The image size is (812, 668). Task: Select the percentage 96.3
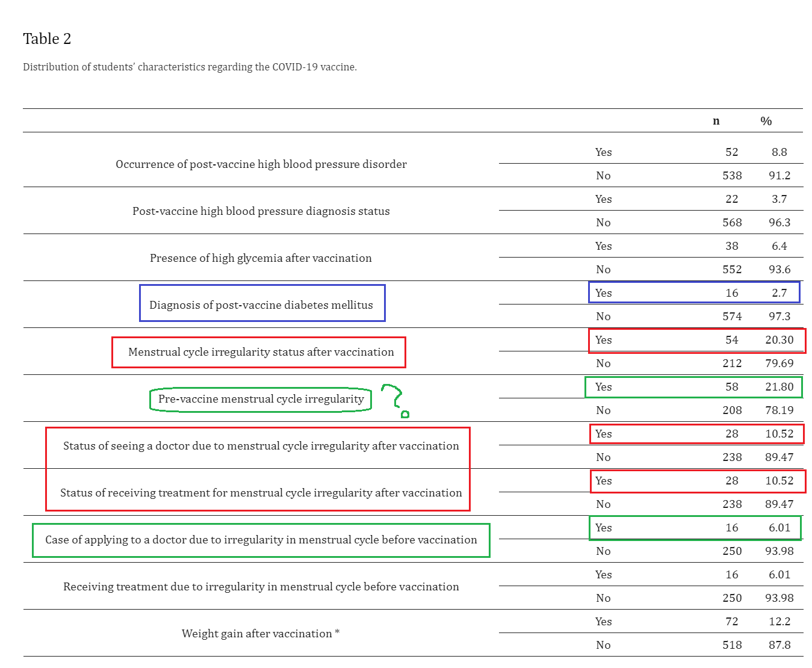pos(779,223)
